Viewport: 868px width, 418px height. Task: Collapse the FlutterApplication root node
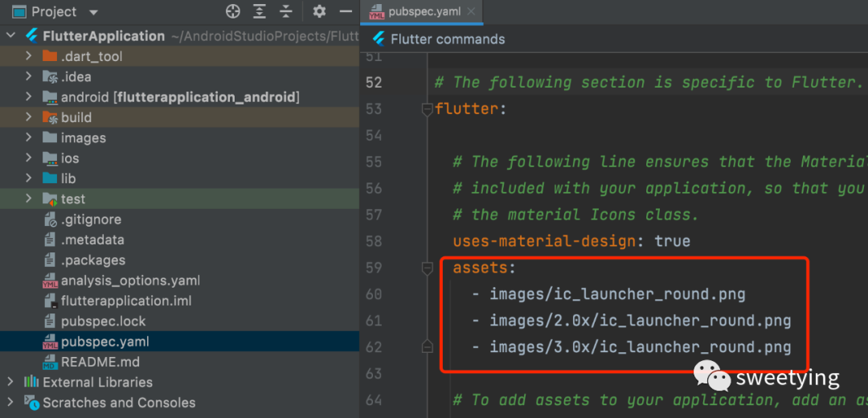[x=10, y=36]
